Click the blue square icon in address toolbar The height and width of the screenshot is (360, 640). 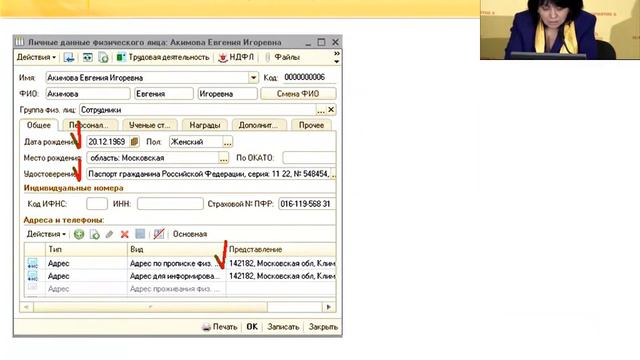[x=140, y=234]
